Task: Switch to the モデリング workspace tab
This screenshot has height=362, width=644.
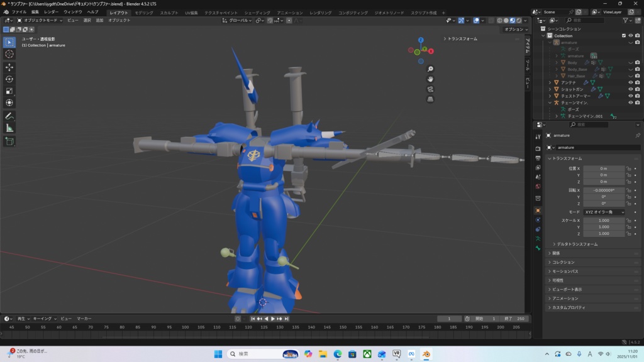Action: point(144,13)
